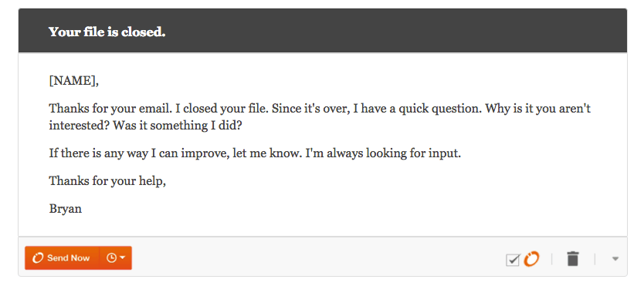
Task: Expand the more options arrow at far right
Action: click(615, 259)
